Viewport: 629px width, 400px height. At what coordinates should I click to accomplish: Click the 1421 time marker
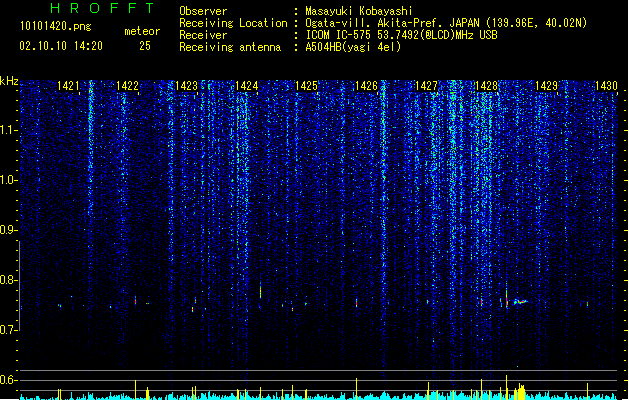[x=68, y=86]
